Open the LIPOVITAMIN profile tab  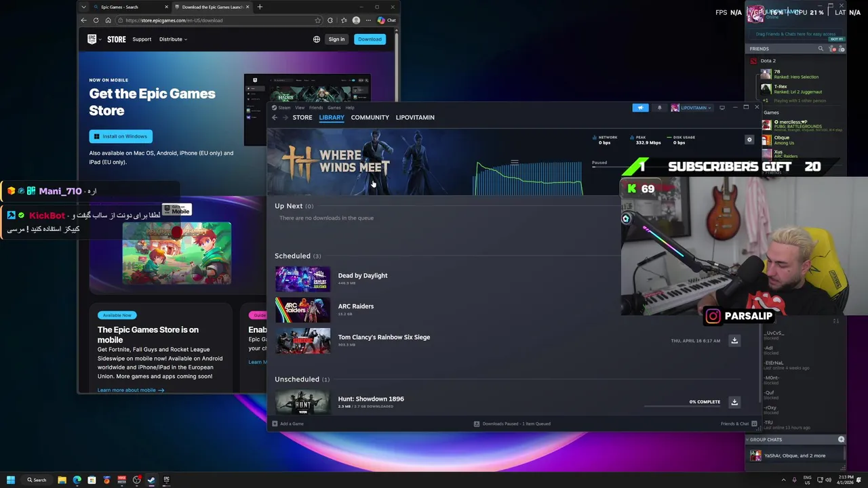[415, 117]
